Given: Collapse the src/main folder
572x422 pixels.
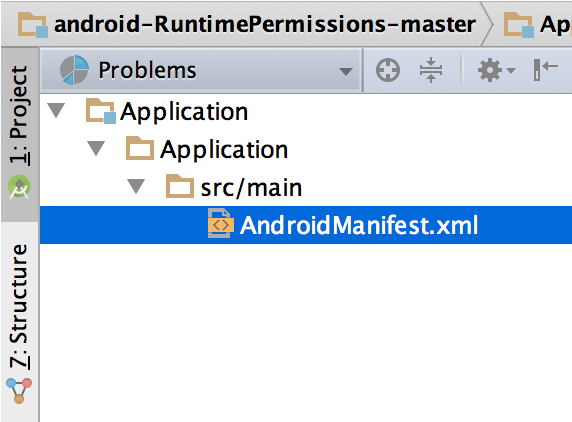Looking at the screenshot, I should tap(136, 186).
